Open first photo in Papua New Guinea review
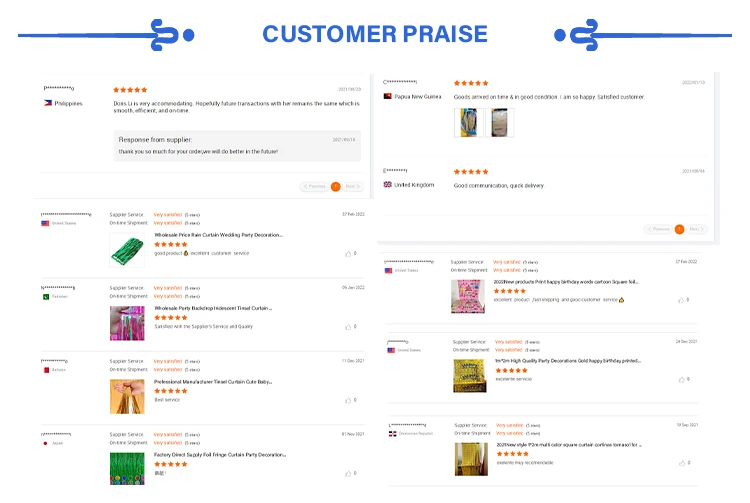The width and height of the screenshot is (750, 503). (468, 122)
